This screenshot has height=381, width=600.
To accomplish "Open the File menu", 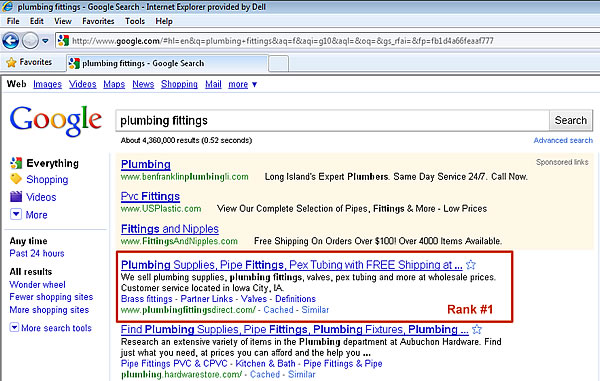I will pyautogui.click(x=13, y=21).
